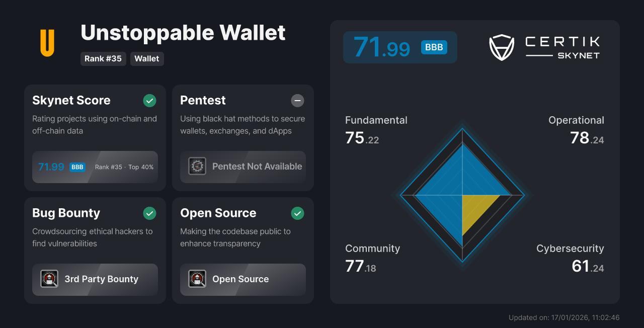The height and width of the screenshot is (328, 644).
Task: Click the CERTIK SKYNET wordmark
Action: tap(561, 47)
